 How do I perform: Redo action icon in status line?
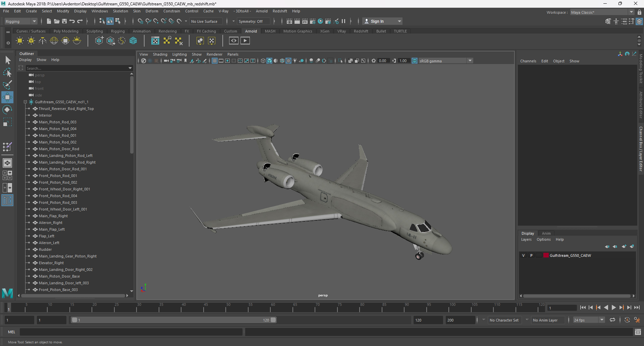click(x=80, y=21)
